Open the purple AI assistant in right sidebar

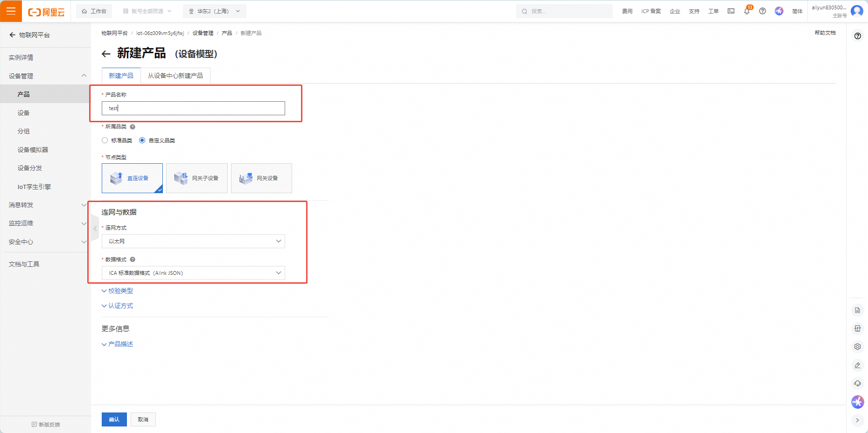(x=858, y=402)
